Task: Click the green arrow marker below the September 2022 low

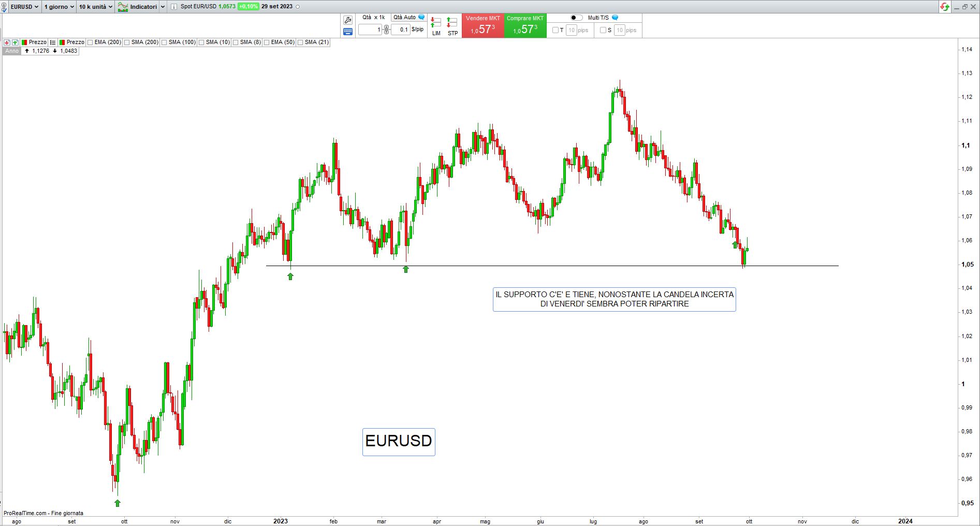Action: (x=118, y=503)
